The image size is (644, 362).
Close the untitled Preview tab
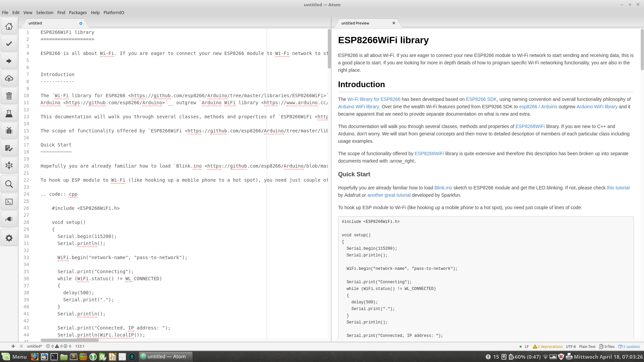394,23
